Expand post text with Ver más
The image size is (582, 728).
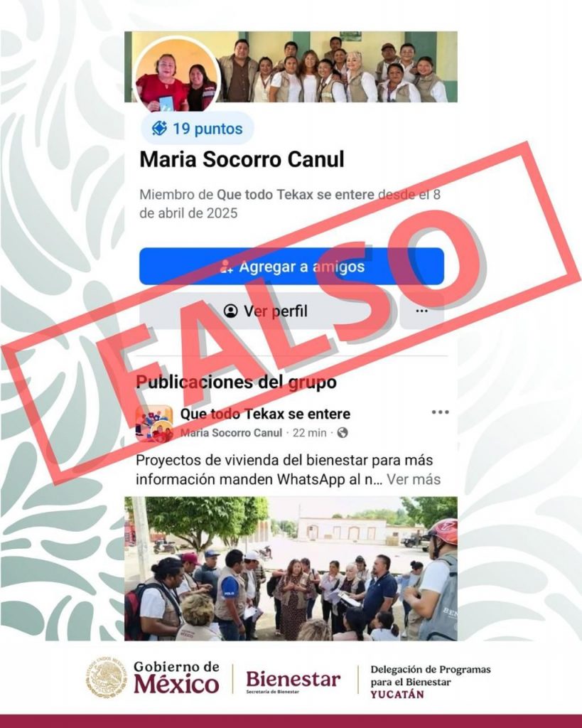pyautogui.click(x=414, y=479)
